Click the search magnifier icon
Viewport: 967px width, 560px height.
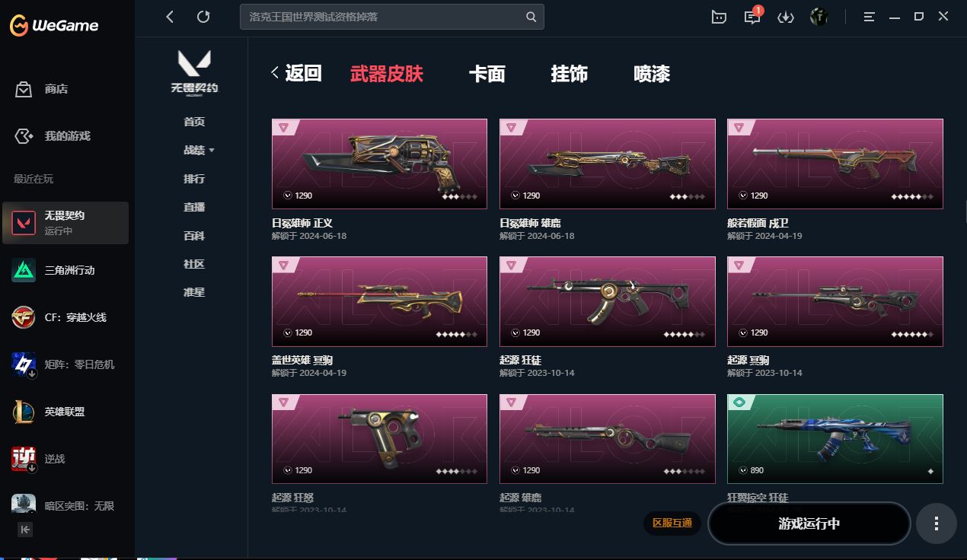click(x=531, y=17)
